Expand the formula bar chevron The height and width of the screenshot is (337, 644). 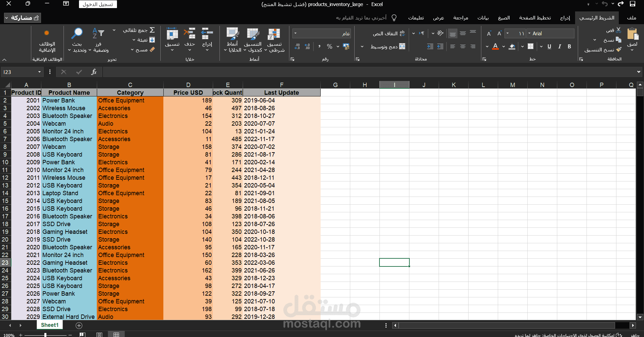click(639, 72)
